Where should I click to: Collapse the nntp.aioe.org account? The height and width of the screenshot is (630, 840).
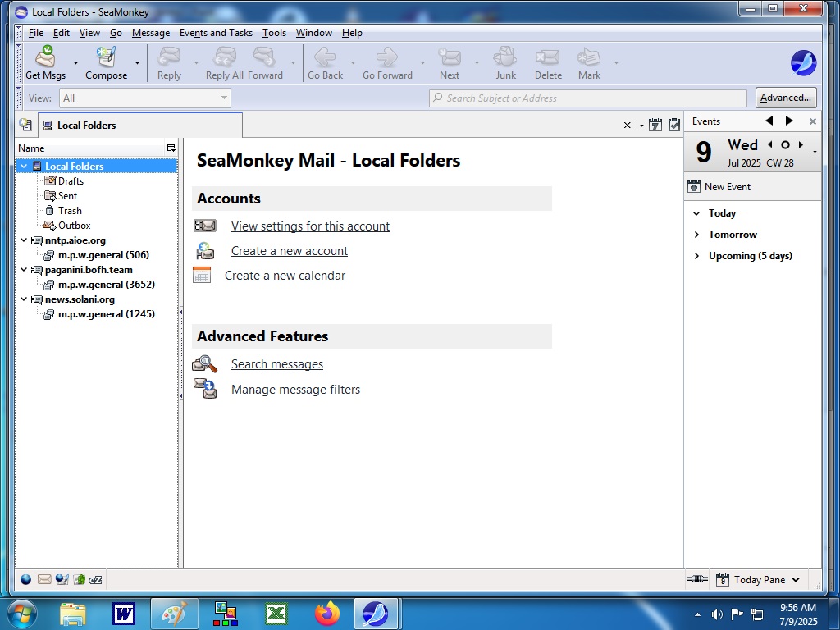pos(24,240)
